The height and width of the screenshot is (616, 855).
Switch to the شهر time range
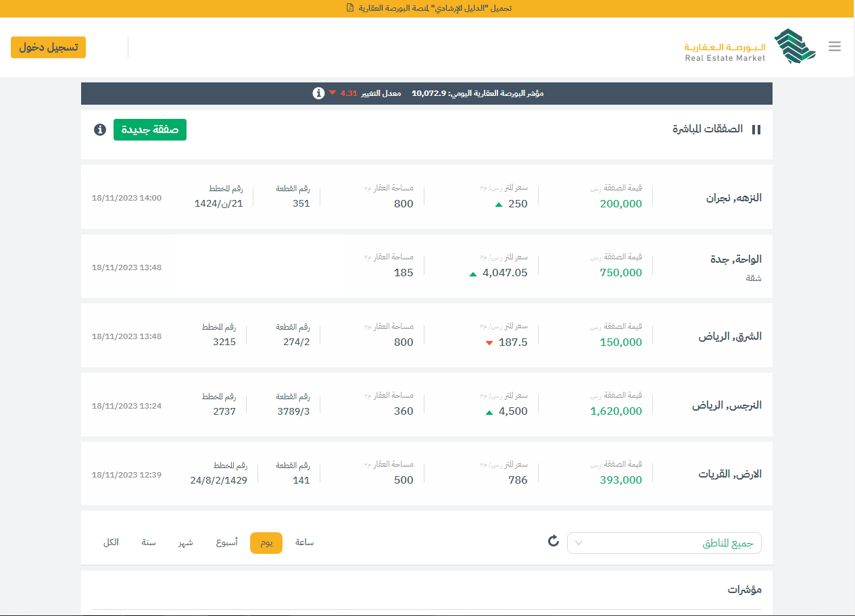click(186, 542)
